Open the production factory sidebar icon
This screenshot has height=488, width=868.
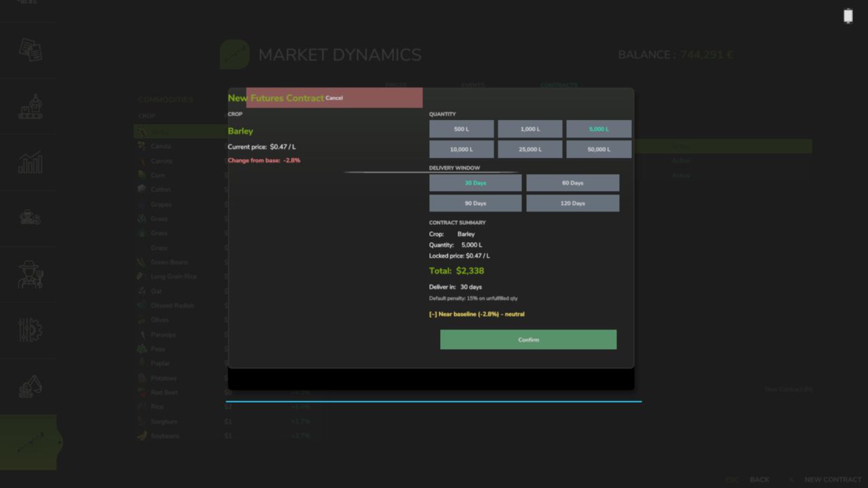point(30,106)
